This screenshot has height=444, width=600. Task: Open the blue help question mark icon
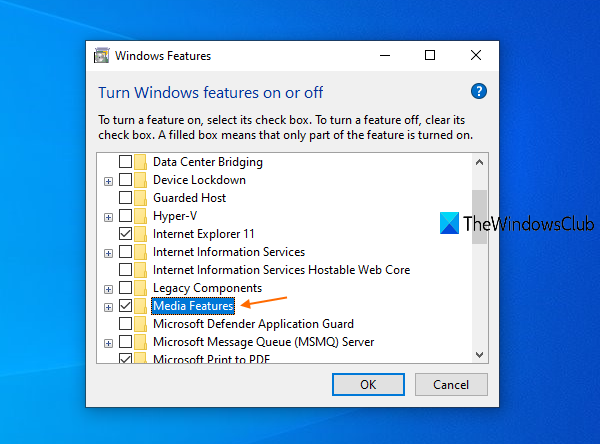tap(479, 91)
